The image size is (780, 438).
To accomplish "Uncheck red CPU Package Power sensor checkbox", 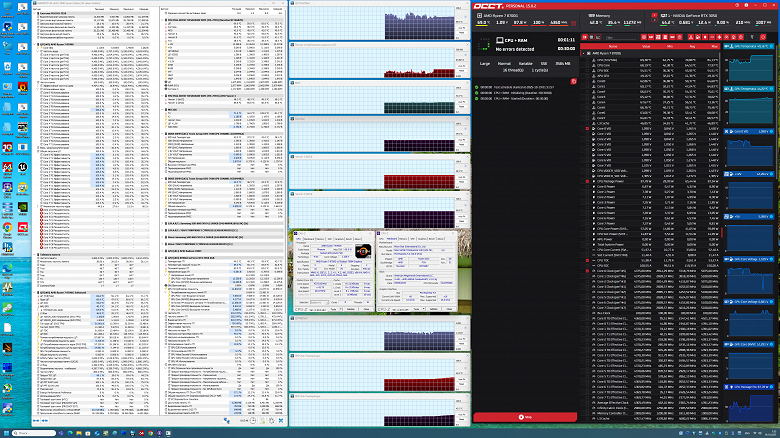I will [x=587, y=181].
